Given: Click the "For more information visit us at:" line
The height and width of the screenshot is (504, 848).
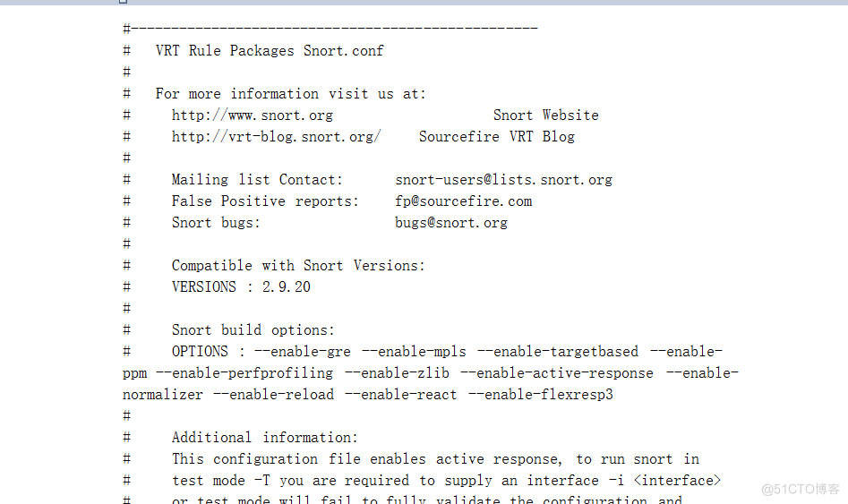Looking at the screenshot, I should 290,94.
